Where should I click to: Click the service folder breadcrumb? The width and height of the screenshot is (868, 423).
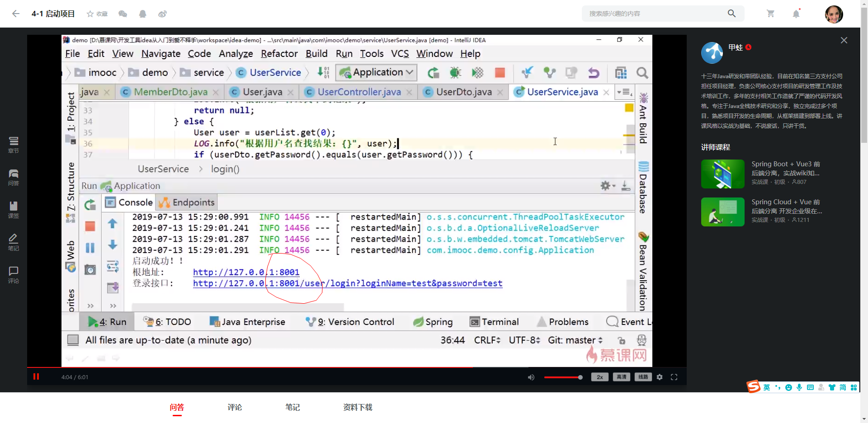point(202,72)
